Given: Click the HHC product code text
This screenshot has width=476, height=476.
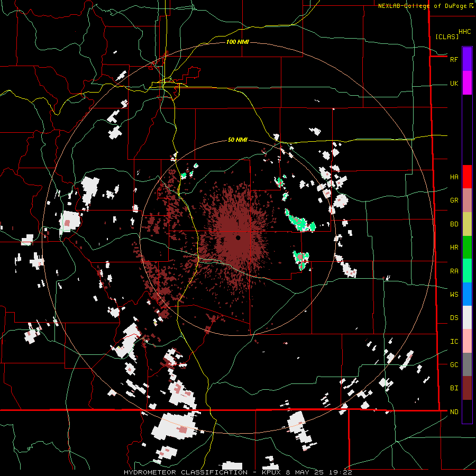Looking at the screenshot, I should pyautogui.click(x=464, y=32).
